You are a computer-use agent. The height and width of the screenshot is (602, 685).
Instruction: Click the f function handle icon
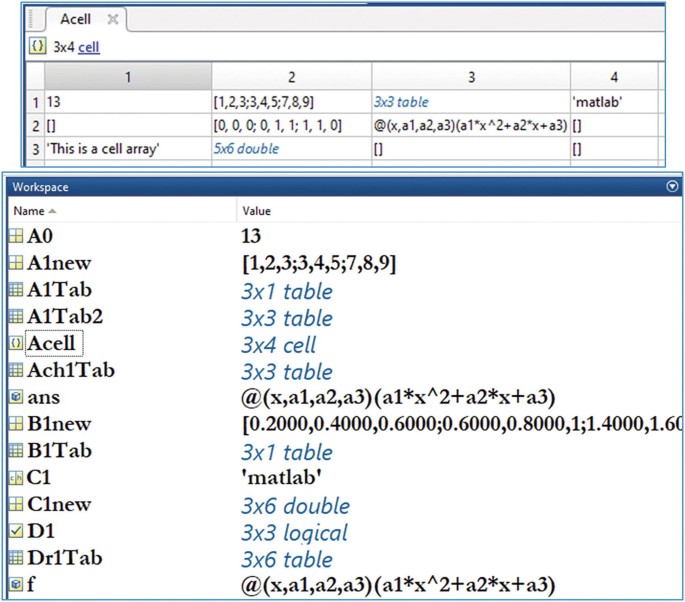pyautogui.click(x=15, y=585)
